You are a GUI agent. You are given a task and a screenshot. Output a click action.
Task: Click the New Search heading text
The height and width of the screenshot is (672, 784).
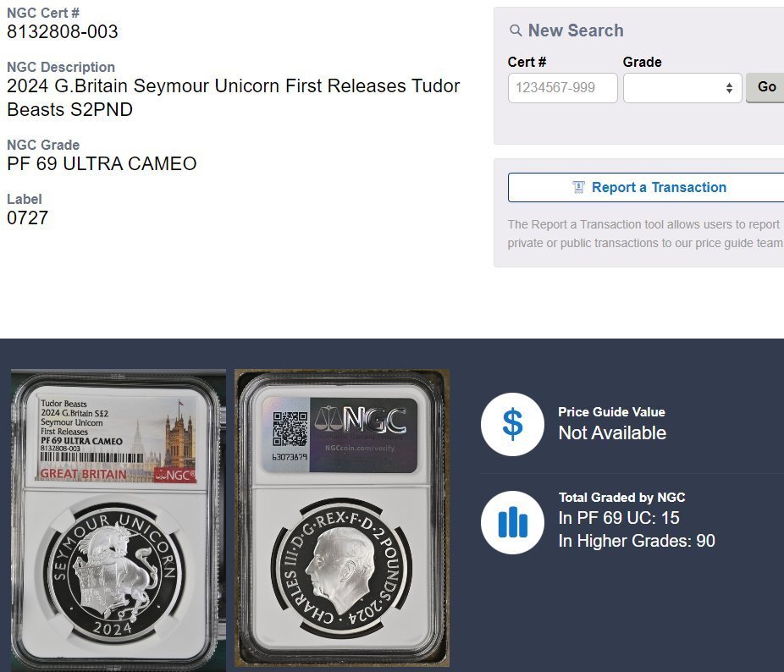[576, 30]
